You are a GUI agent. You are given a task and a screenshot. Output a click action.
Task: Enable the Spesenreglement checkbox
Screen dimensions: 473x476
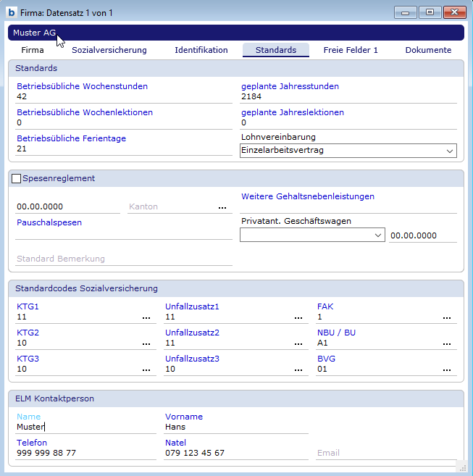(x=17, y=179)
